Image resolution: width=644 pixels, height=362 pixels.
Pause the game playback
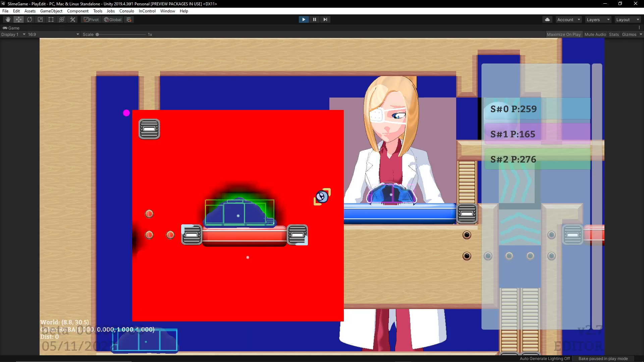pyautogui.click(x=314, y=19)
